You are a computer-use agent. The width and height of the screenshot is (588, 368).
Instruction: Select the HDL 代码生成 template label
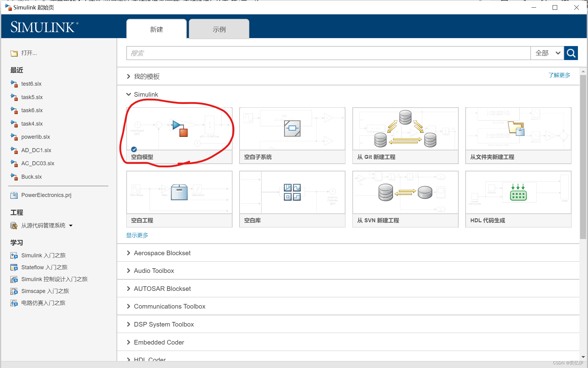click(x=488, y=220)
